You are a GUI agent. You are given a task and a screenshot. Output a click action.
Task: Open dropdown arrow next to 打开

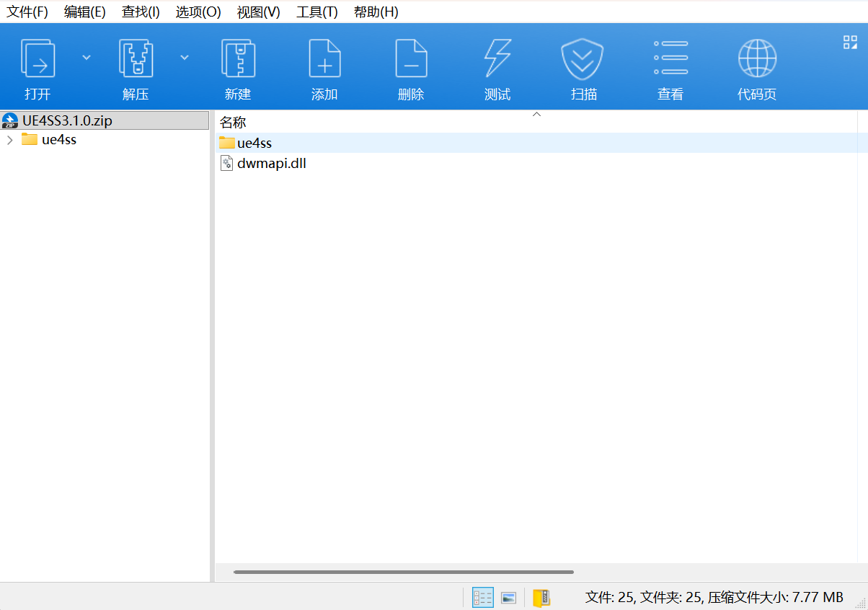click(x=87, y=58)
